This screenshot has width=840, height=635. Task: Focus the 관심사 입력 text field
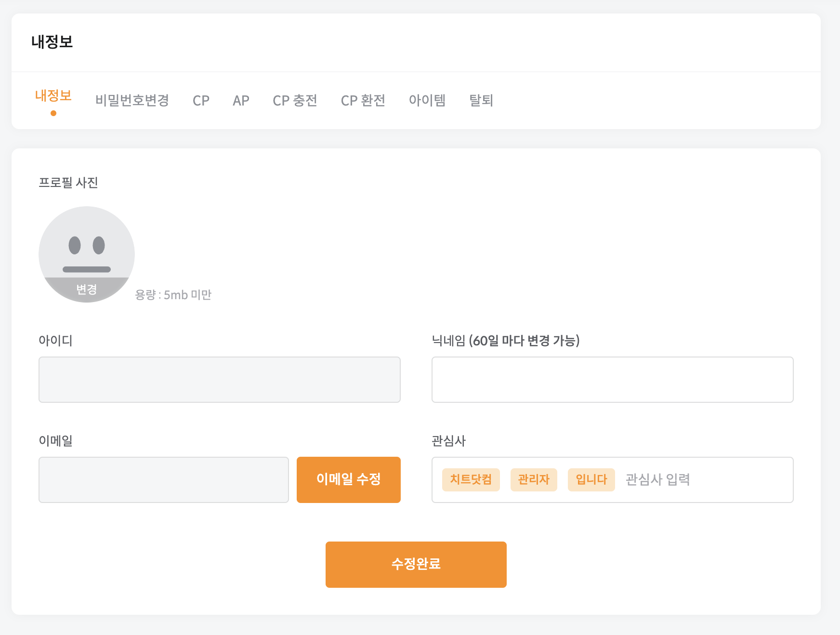click(x=703, y=480)
